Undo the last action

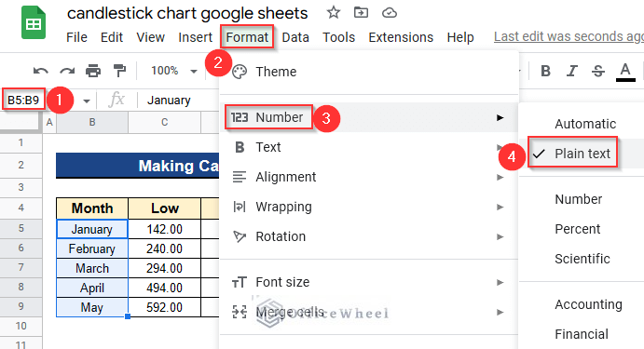point(41,71)
